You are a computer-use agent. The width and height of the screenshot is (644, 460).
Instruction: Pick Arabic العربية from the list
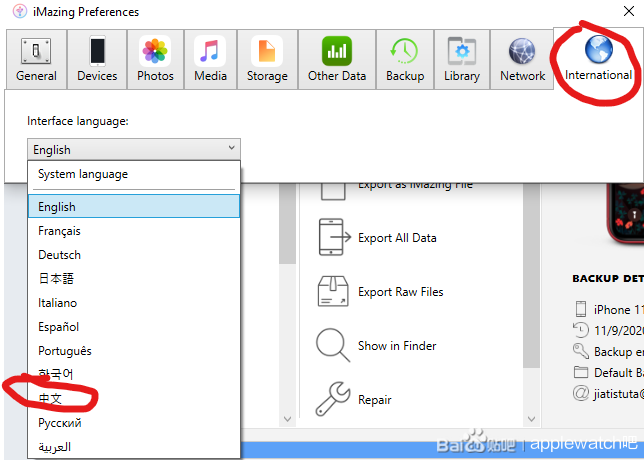click(x=134, y=446)
